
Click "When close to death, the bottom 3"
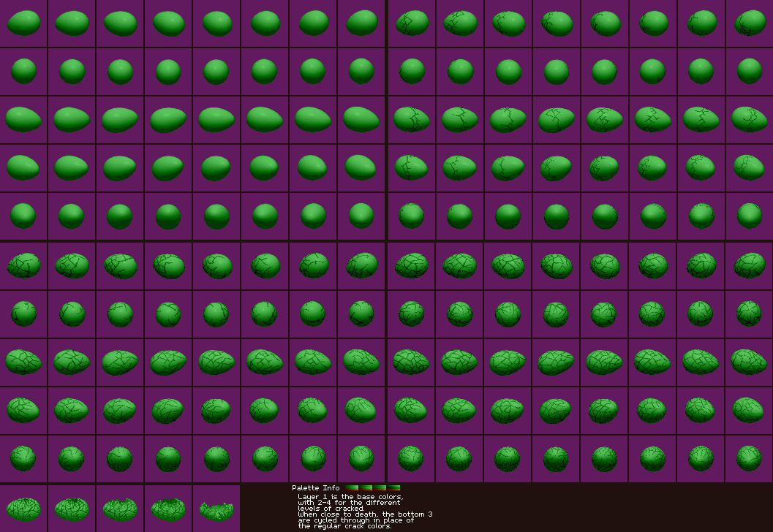(x=366, y=514)
